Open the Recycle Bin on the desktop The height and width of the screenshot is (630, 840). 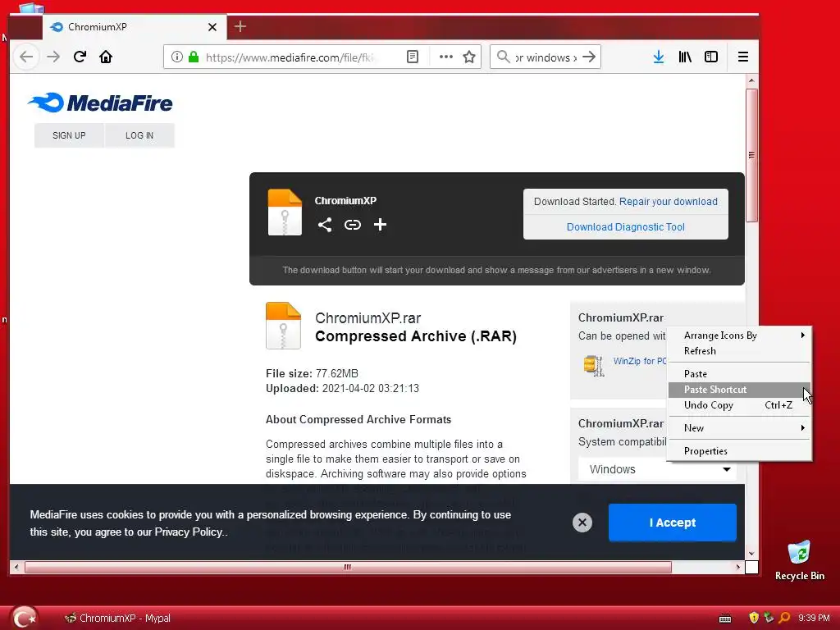tap(799, 560)
